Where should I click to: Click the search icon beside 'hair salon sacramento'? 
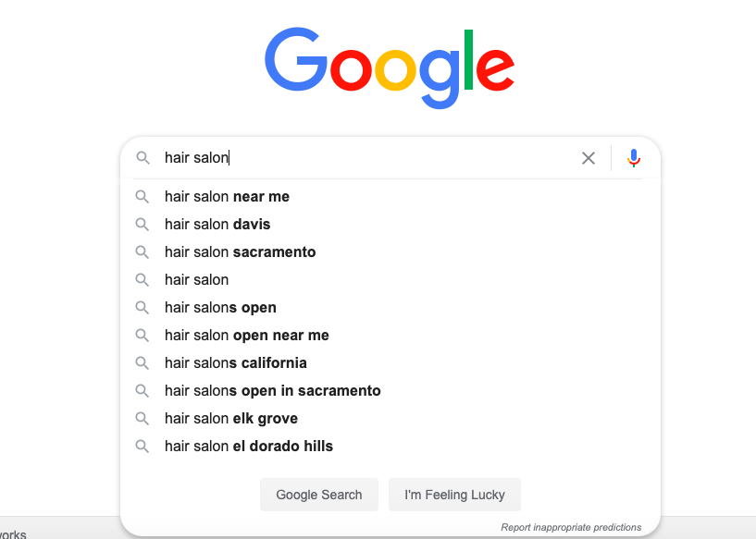pyautogui.click(x=143, y=251)
